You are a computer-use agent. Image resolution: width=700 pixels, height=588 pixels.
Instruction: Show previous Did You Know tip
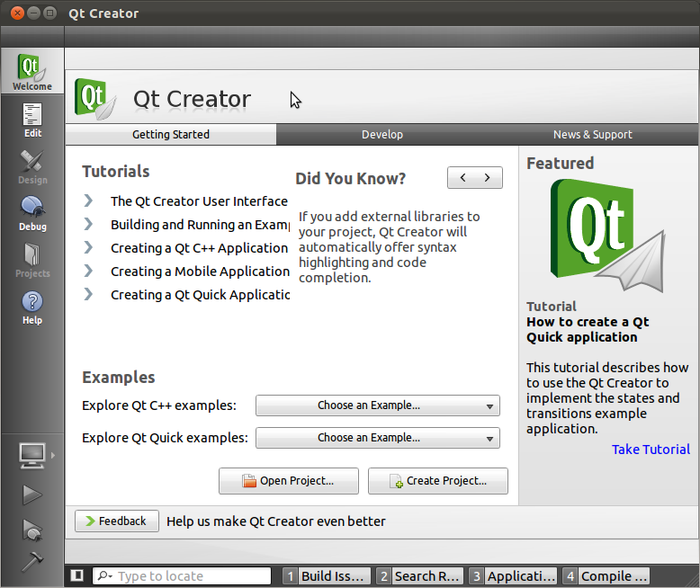463,178
